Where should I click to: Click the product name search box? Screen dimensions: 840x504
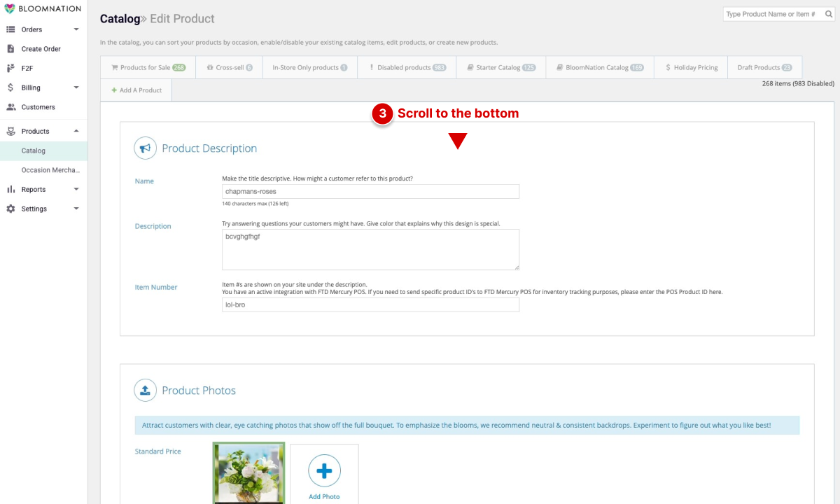778,14
